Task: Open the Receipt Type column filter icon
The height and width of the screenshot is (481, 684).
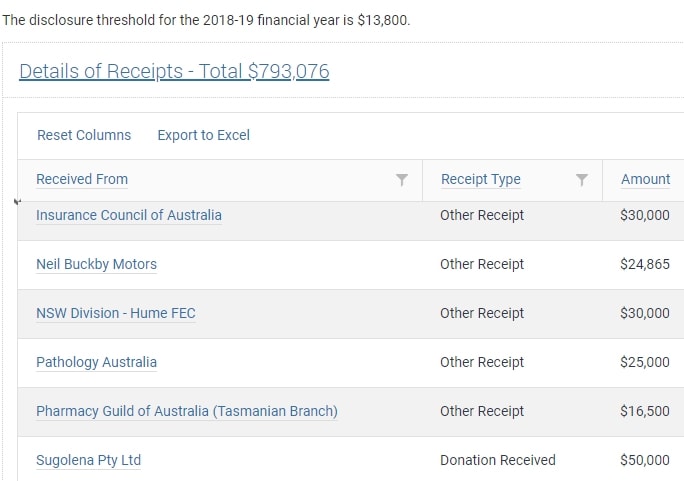Action: coord(581,180)
